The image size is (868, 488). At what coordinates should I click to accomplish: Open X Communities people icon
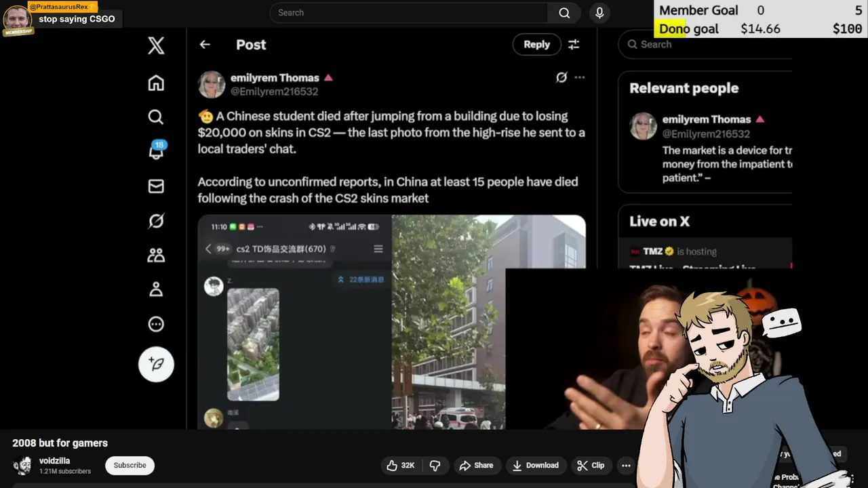(156, 256)
